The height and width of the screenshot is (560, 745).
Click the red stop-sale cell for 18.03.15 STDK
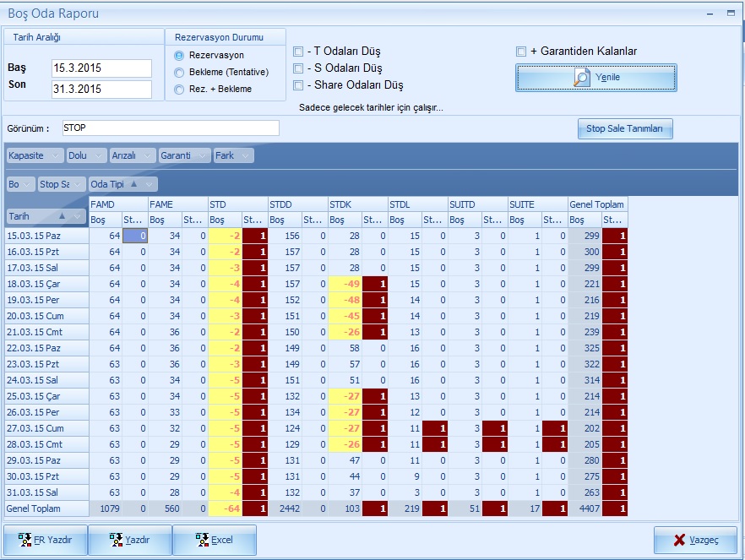click(x=374, y=283)
